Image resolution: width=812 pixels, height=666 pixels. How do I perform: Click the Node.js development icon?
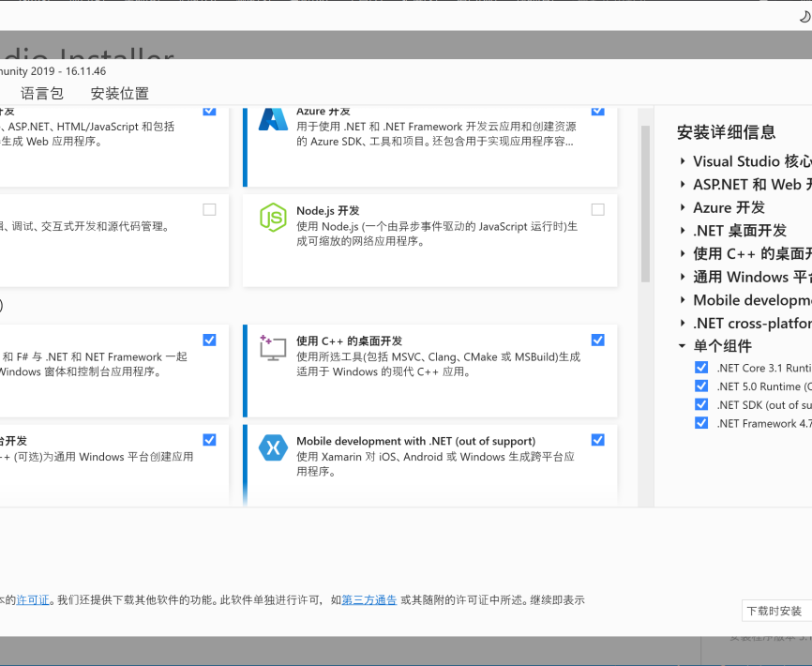(273, 217)
